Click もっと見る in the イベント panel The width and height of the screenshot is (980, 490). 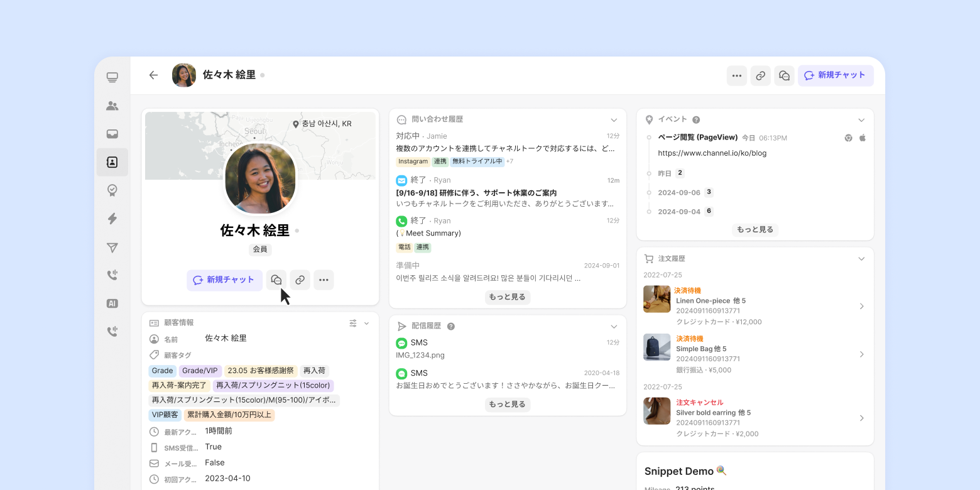click(755, 230)
